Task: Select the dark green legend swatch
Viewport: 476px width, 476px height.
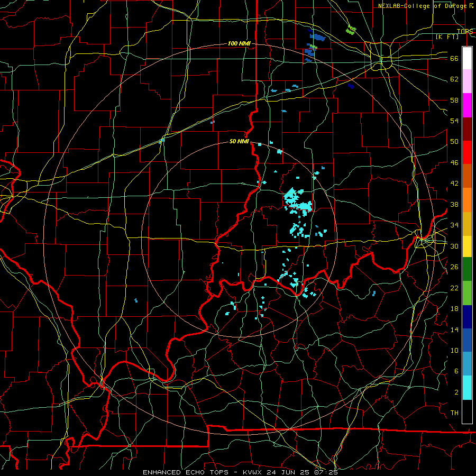Action: [467, 269]
